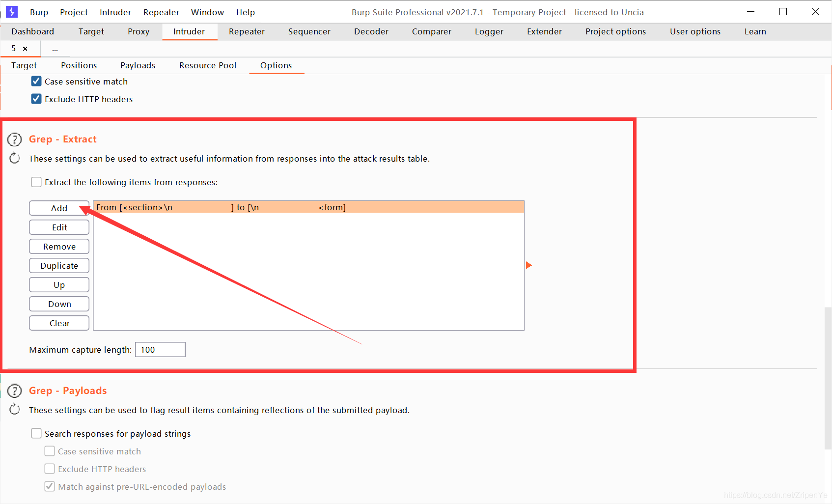Open a new Intruder tab with ...

click(55, 49)
